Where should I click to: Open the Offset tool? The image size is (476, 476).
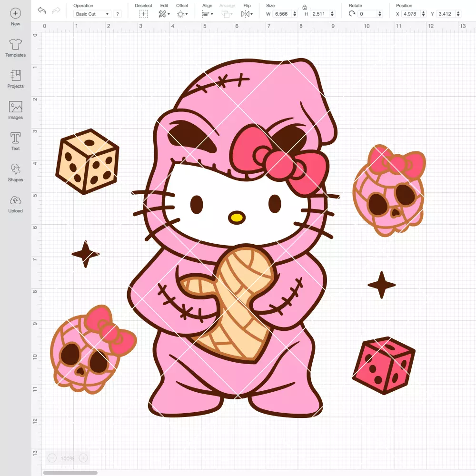182,14
